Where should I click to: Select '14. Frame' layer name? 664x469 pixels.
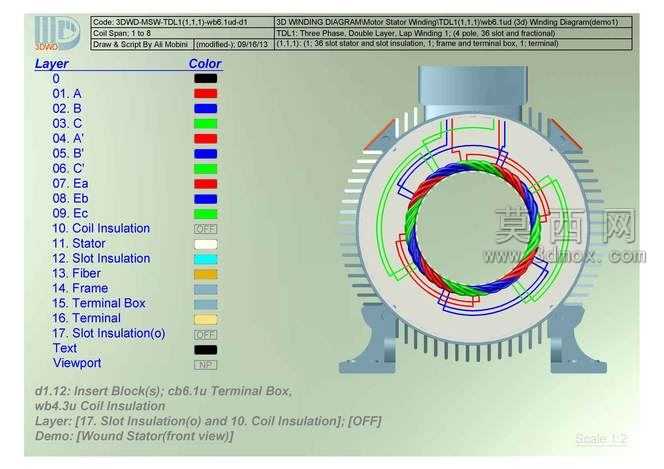tap(80, 289)
